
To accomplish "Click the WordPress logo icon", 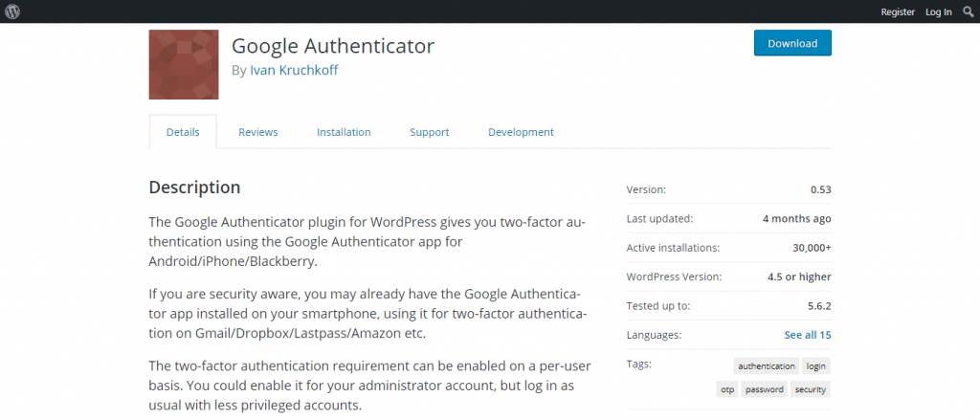I will (x=12, y=11).
